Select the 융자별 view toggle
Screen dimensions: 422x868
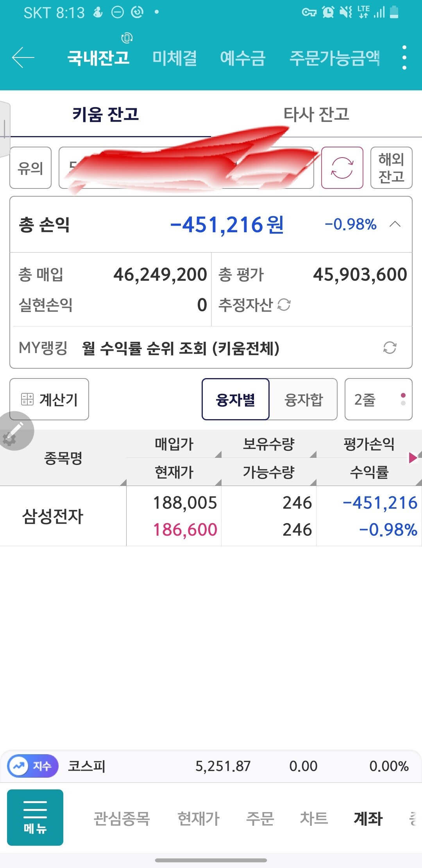236,399
